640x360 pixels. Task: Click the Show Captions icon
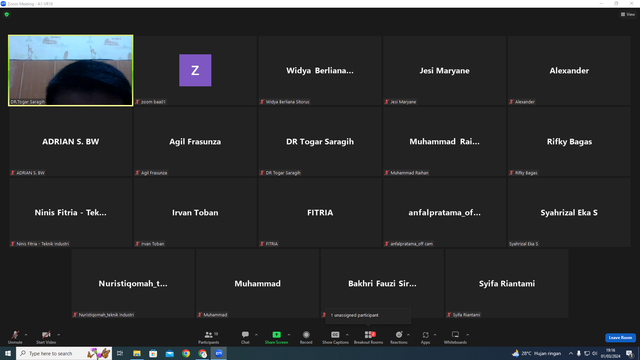(335, 335)
